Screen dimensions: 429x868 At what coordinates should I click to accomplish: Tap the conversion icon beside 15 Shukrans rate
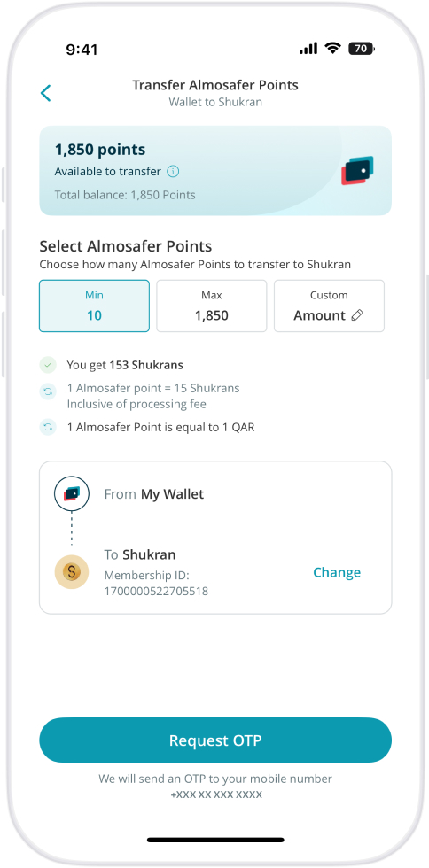point(48,391)
